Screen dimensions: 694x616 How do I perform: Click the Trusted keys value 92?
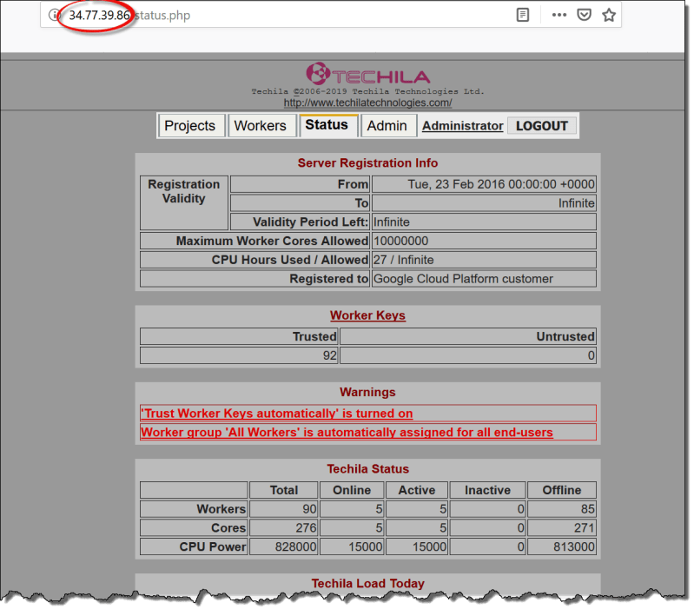330,355
